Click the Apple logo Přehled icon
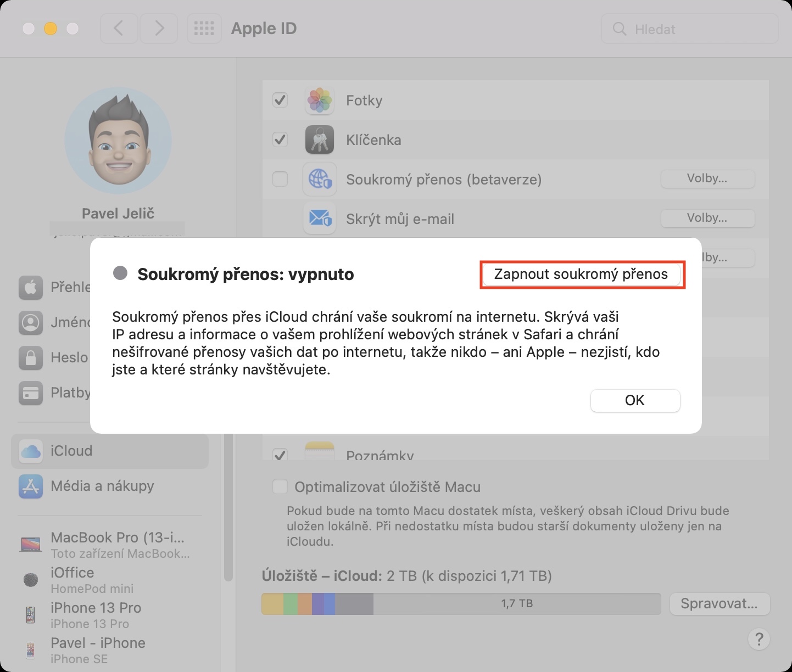The image size is (792, 672). 31,288
